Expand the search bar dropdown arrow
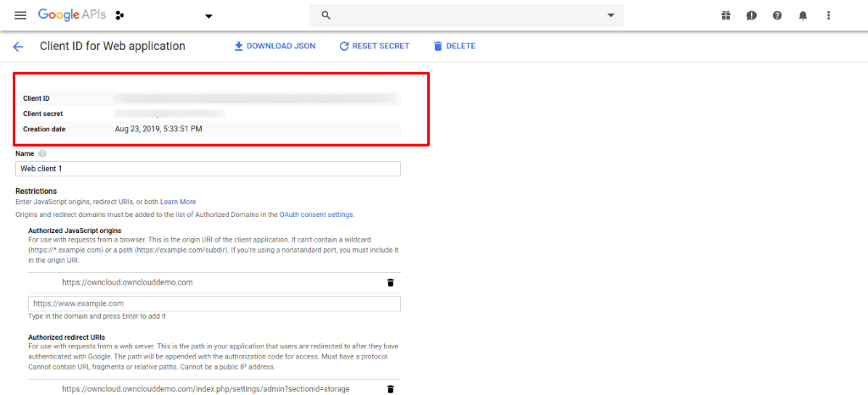This screenshot has width=868, height=395. pyautogui.click(x=610, y=15)
